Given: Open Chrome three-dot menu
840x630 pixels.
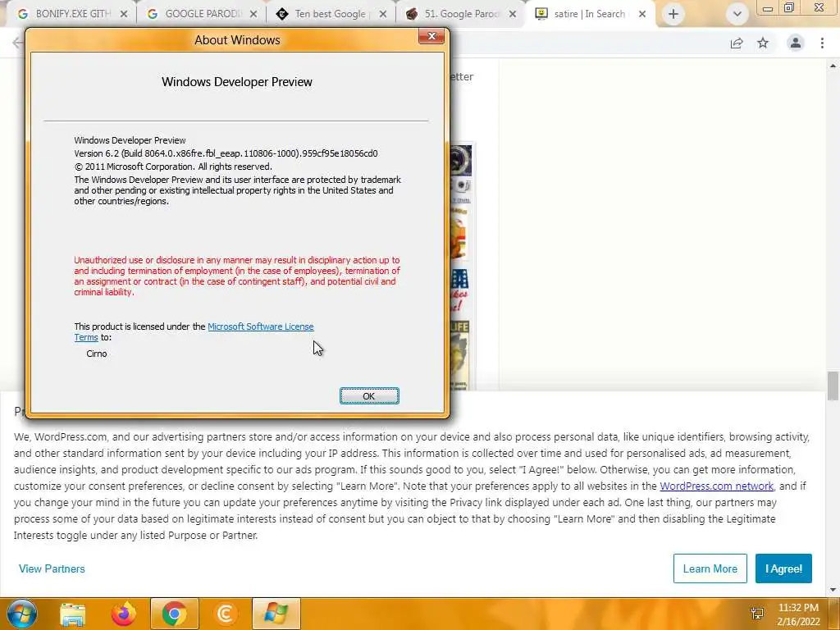Looking at the screenshot, I should 822,43.
